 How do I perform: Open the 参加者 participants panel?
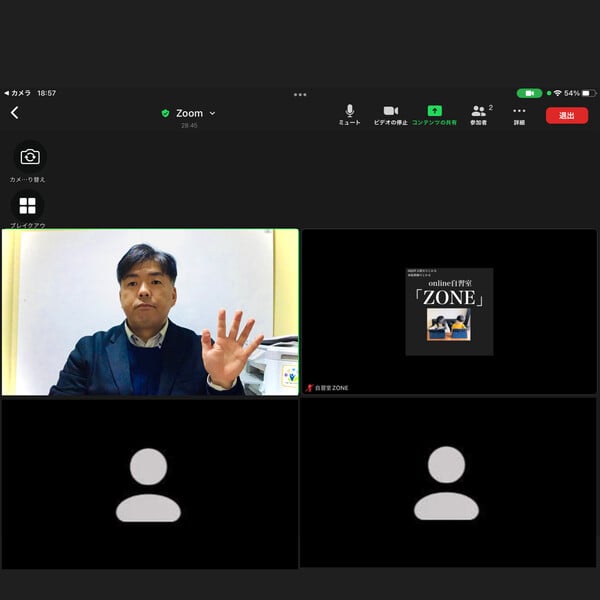[479, 112]
